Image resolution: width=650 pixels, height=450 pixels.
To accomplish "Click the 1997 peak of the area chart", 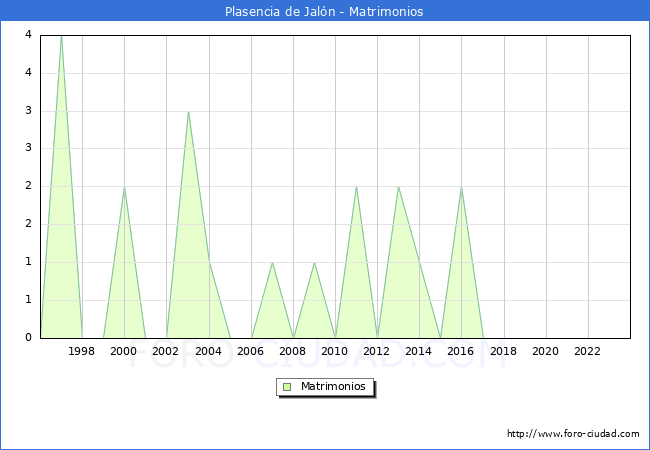I will (61, 36).
